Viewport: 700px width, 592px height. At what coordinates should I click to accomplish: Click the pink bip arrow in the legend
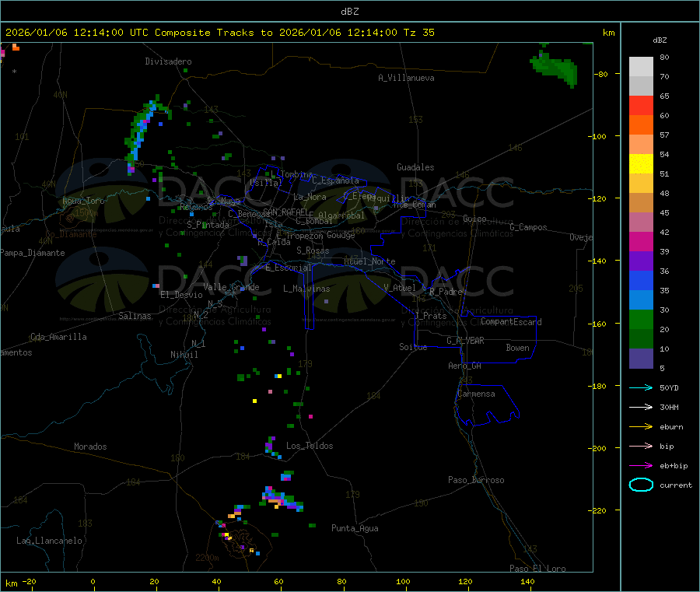point(641,446)
